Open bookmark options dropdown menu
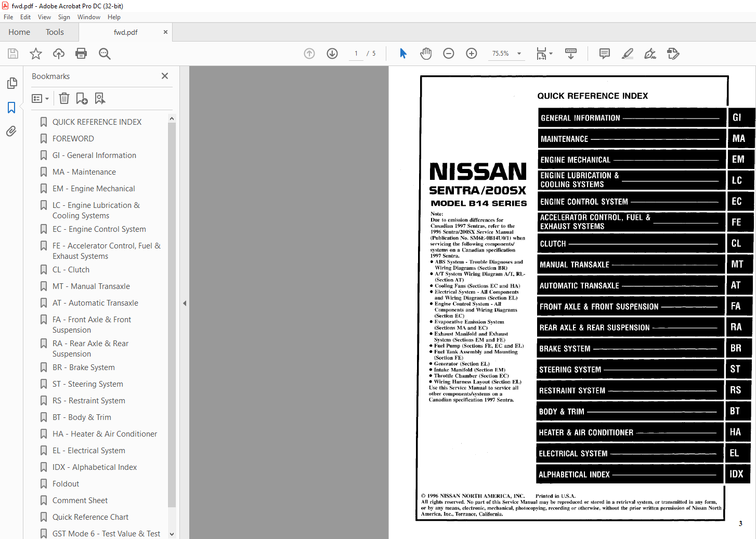Image resolution: width=756 pixels, height=539 pixels. (x=41, y=98)
